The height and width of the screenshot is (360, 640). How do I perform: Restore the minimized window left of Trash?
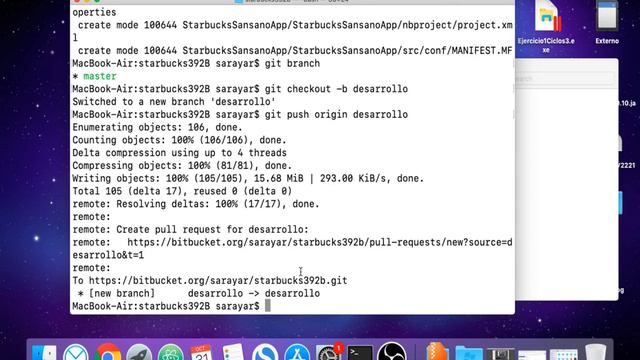(564, 354)
